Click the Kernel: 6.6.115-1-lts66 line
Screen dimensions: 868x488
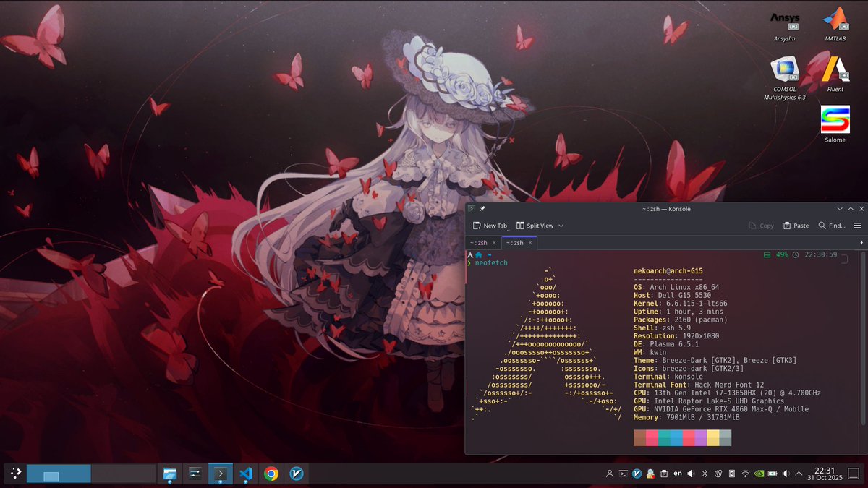681,304
